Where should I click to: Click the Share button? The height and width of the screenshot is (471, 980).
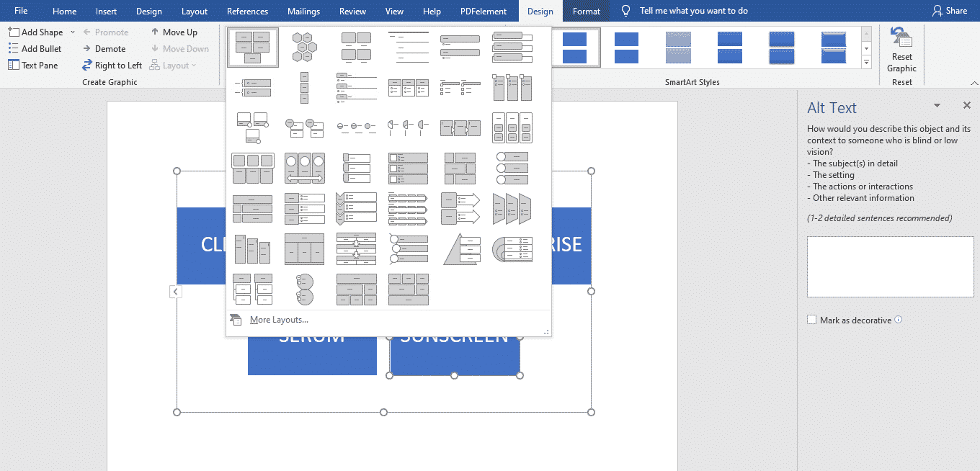[x=950, y=11]
